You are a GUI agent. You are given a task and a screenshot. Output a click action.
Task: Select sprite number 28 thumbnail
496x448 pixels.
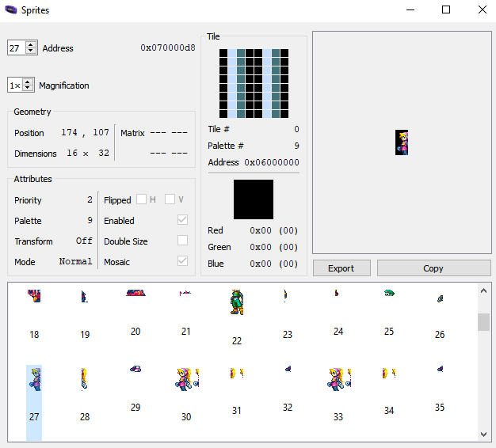click(x=84, y=379)
